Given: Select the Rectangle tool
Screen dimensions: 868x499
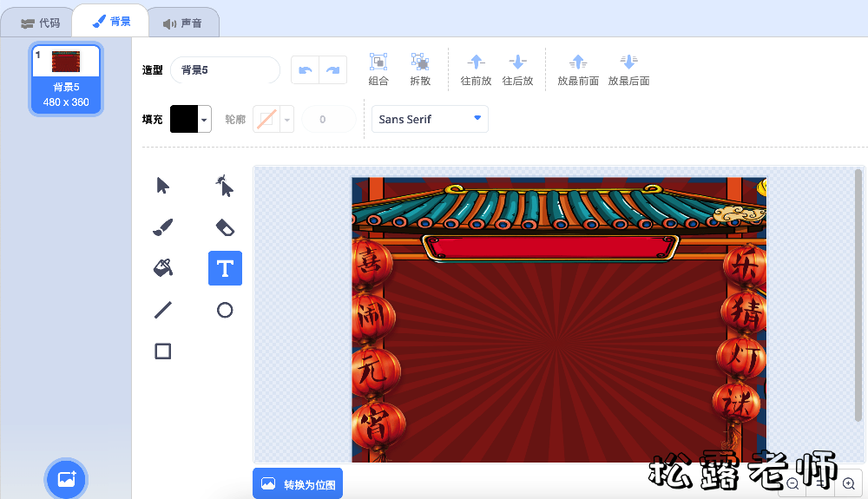Looking at the screenshot, I should tap(163, 351).
